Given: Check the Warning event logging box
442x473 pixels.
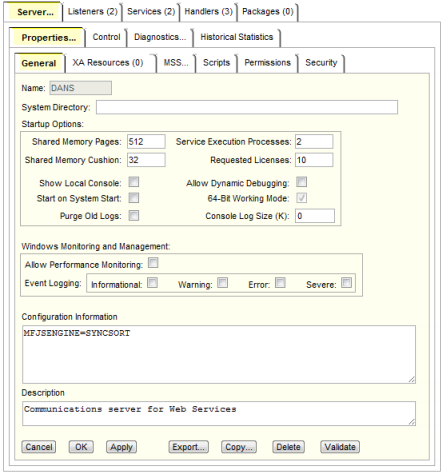Looking at the screenshot, I should coord(223,283).
